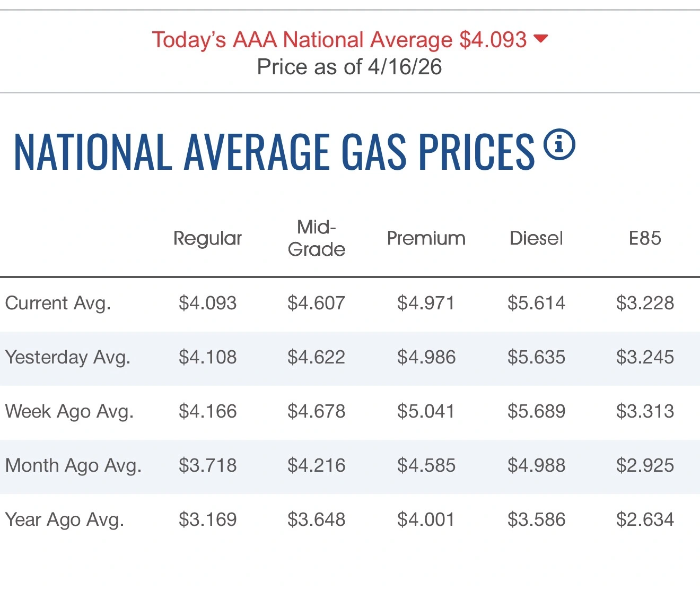The width and height of the screenshot is (700, 589).
Task: Click the Year Ago Avg. row label
Action: coord(64,519)
